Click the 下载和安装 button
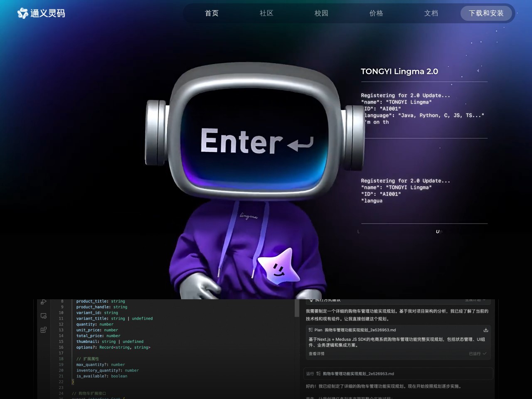 [486, 13]
